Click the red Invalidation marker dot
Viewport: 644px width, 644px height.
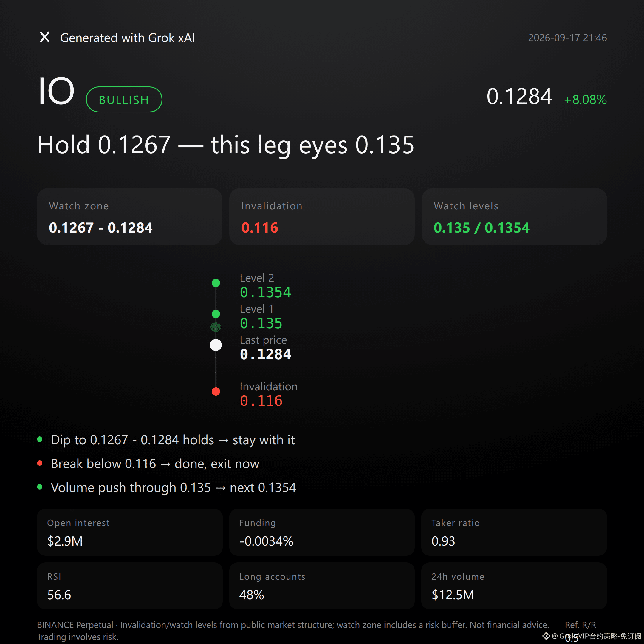pos(216,391)
